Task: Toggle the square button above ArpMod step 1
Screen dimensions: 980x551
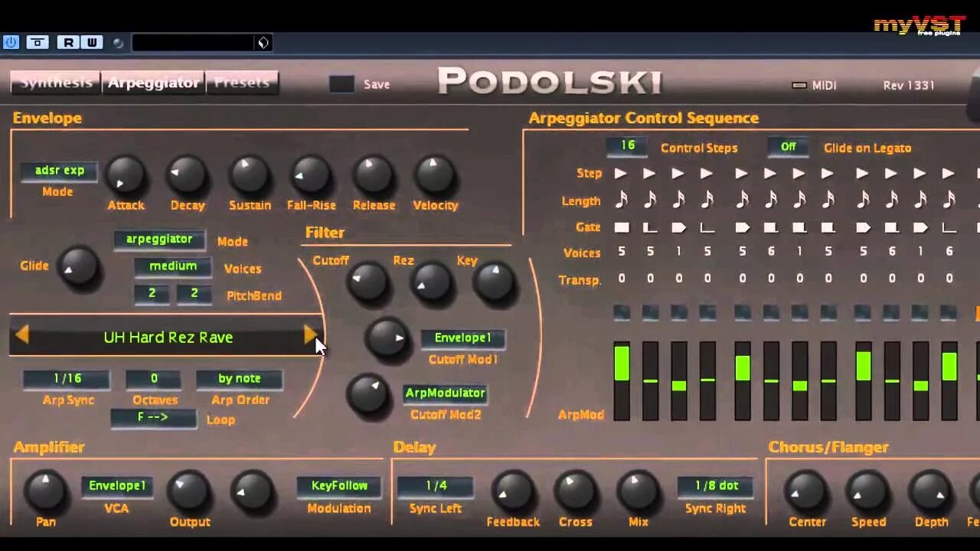Action: 622,312
